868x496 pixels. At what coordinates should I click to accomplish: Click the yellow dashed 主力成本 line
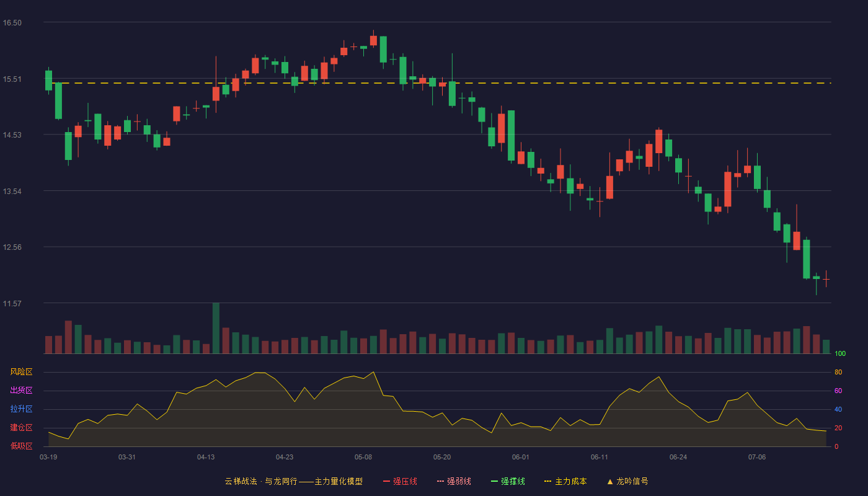[437, 83]
